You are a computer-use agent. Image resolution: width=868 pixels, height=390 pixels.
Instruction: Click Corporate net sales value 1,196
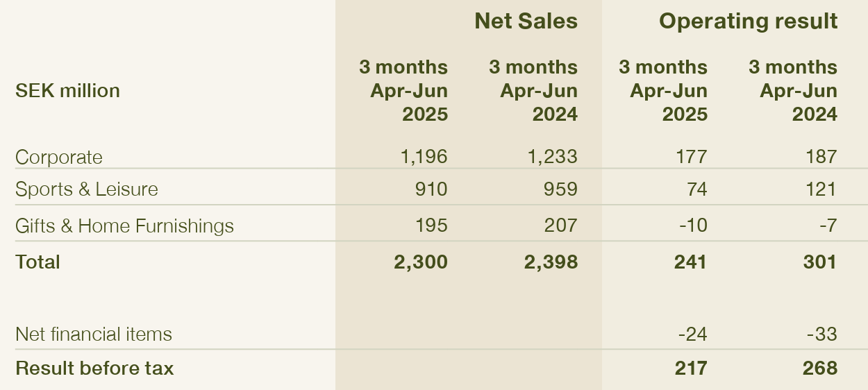click(424, 156)
